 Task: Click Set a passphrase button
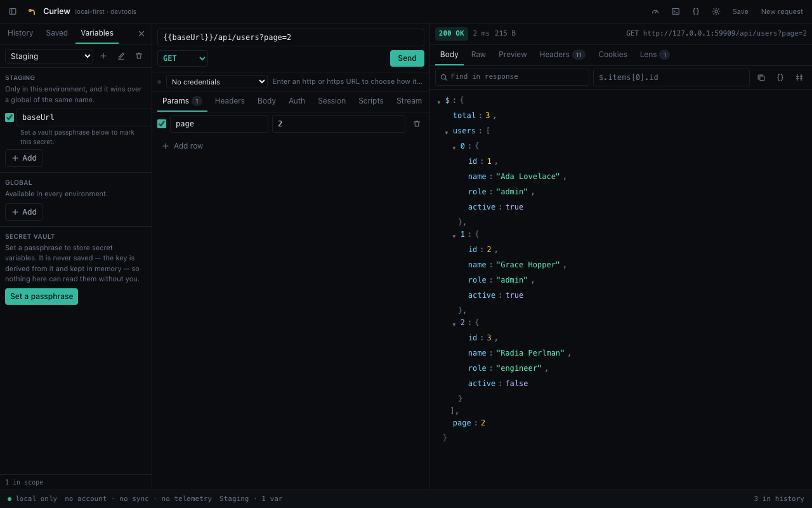click(x=41, y=297)
